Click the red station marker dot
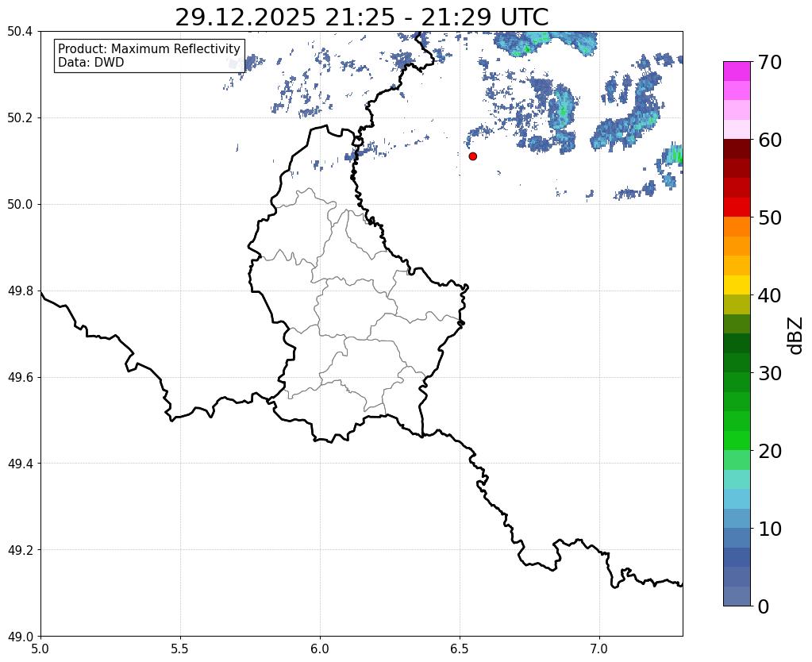 (472, 156)
